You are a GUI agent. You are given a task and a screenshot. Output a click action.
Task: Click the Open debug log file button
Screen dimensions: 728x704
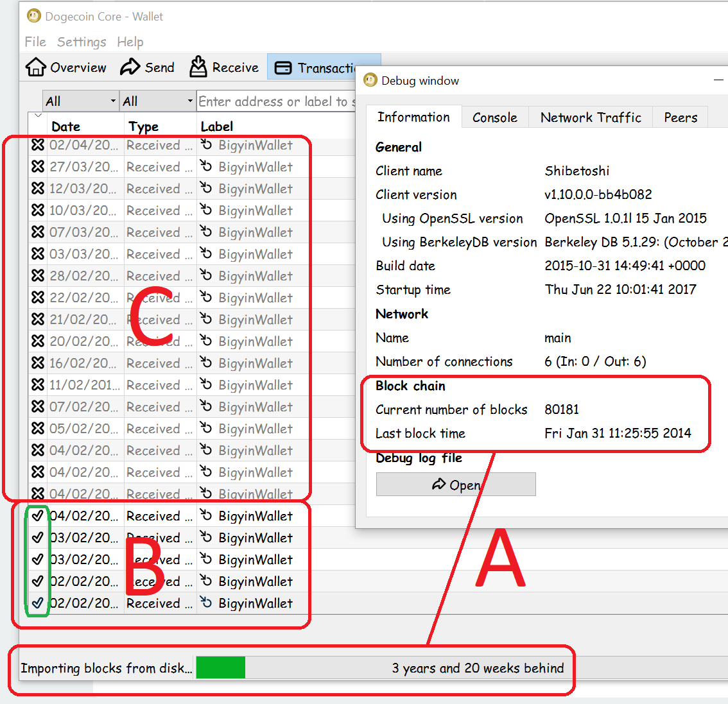tap(455, 485)
